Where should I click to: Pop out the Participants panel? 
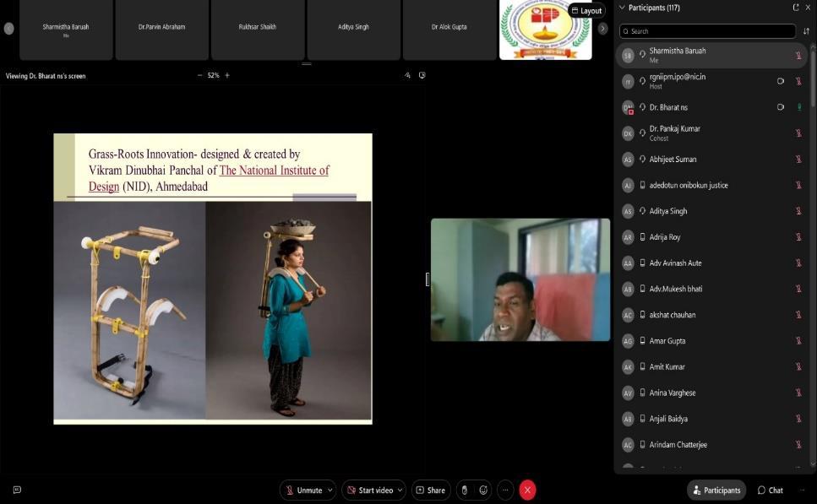795,8
